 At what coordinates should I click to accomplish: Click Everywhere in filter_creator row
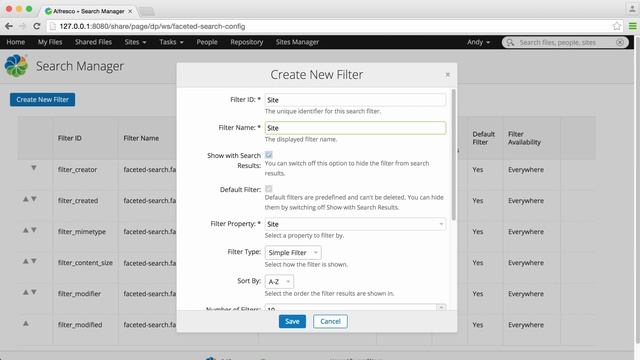(x=526, y=169)
